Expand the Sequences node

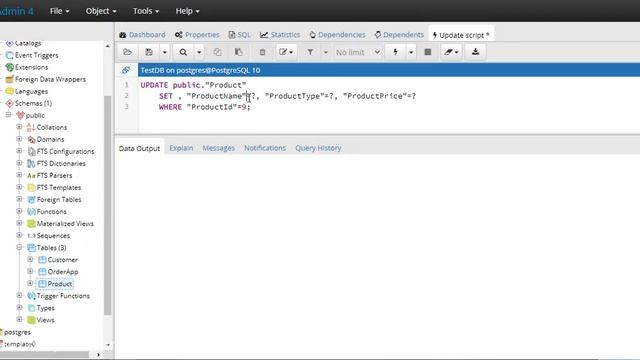19,236
